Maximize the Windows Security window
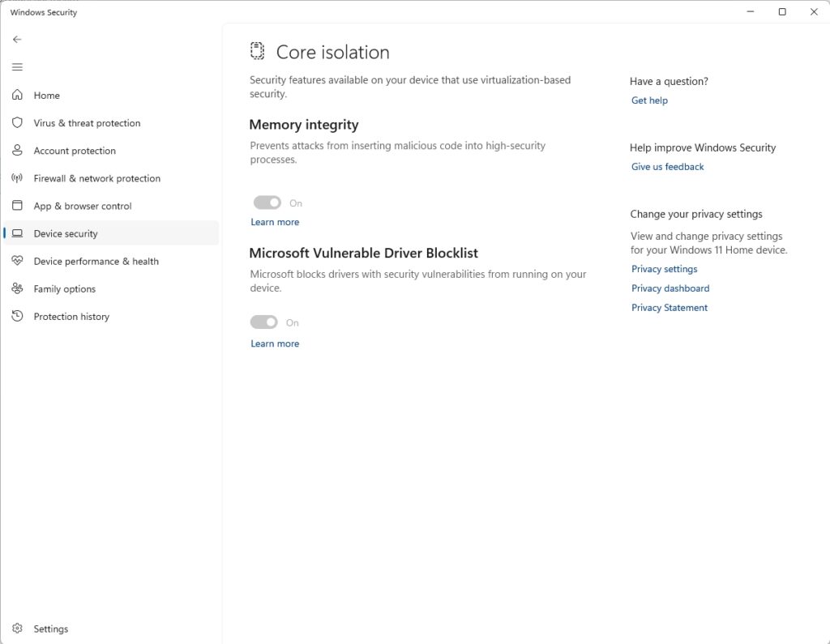830x644 pixels. point(782,12)
